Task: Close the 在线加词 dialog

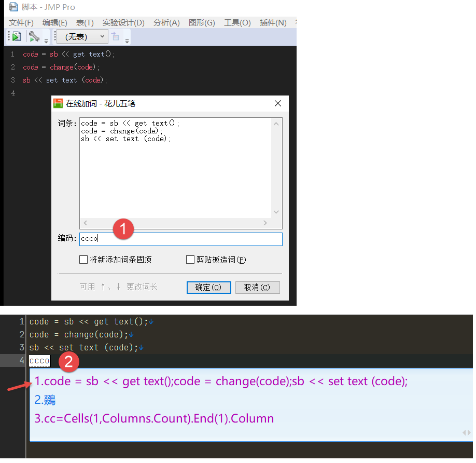Action: pyautogui.click(x=278, y=104)
